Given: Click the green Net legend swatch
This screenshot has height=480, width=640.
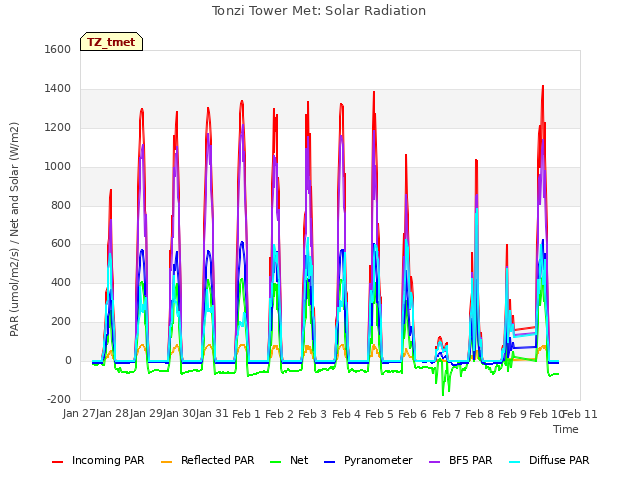Looking at the screenshot, I should coord(276,462).
